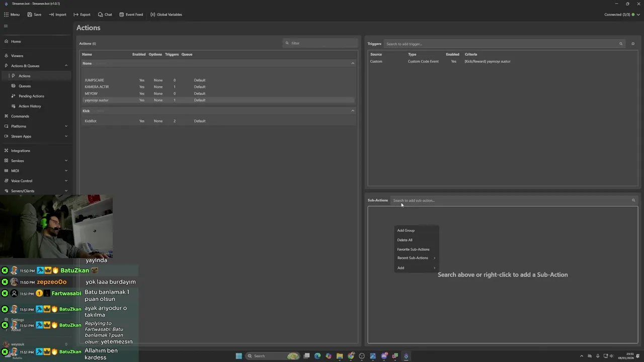The width and height of the screenshot is (644, 362).
Task: Click the Options column header in Actions
Action: (155, 54)
